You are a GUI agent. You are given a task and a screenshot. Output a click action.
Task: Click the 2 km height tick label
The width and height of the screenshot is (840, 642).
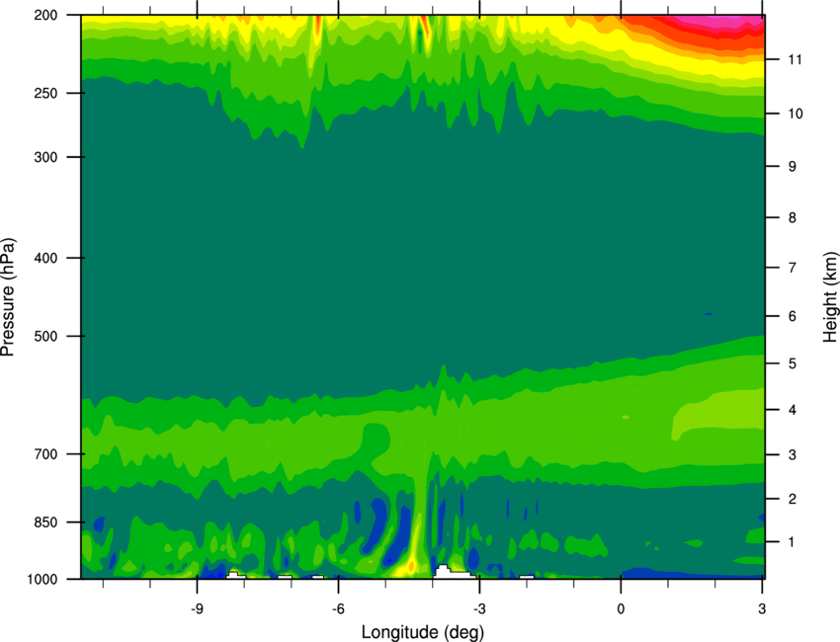pyautogui.click(x=793, y=499)
